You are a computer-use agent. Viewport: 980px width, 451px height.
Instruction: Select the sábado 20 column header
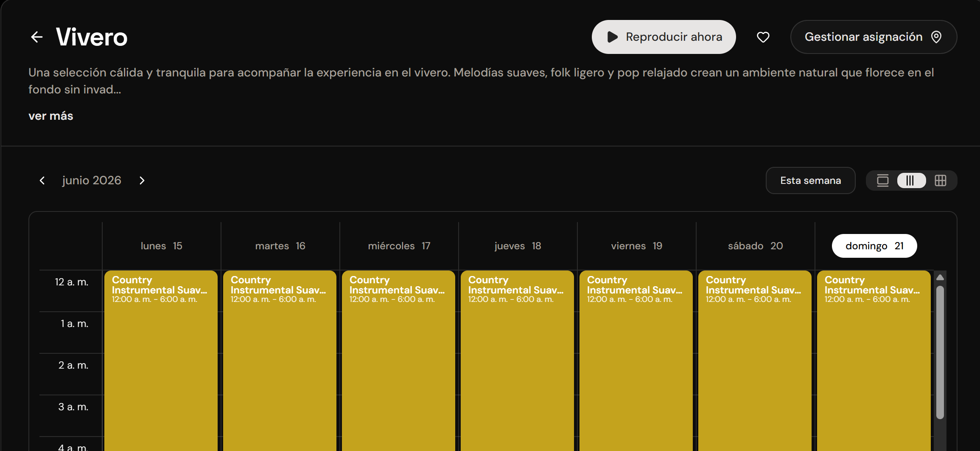pos(755,246)
